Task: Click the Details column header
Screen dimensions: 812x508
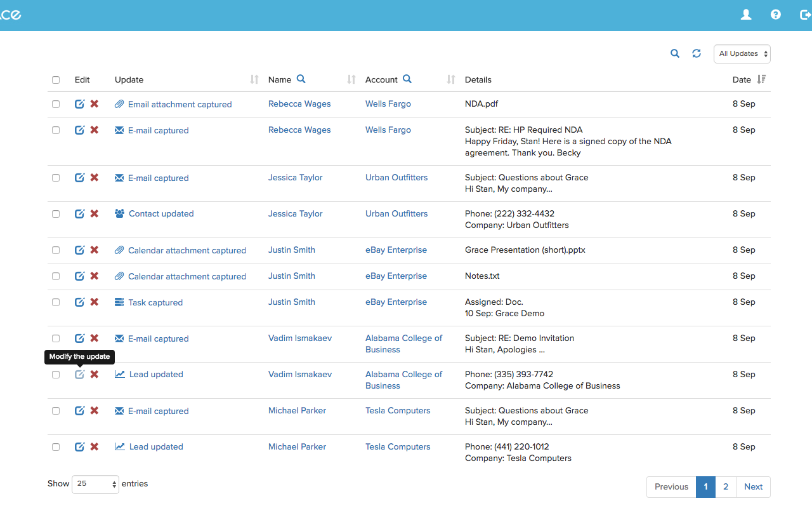Action: point(478,79)
